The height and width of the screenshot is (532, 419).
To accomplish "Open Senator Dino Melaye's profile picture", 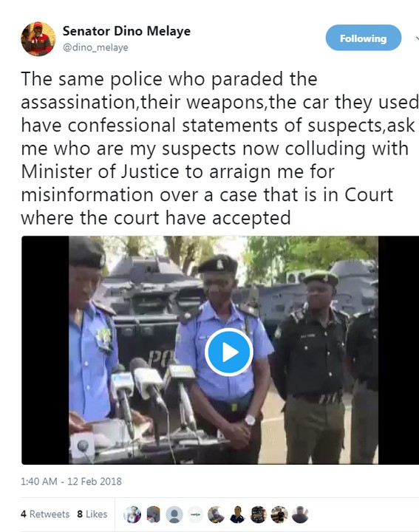I will 38,38.
